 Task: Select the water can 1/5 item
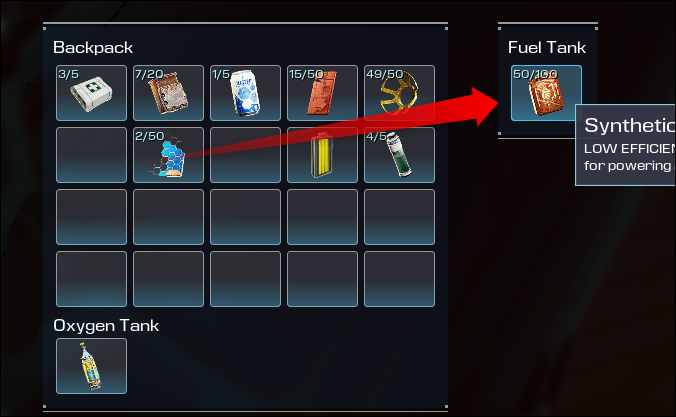(x=245, y=93)
